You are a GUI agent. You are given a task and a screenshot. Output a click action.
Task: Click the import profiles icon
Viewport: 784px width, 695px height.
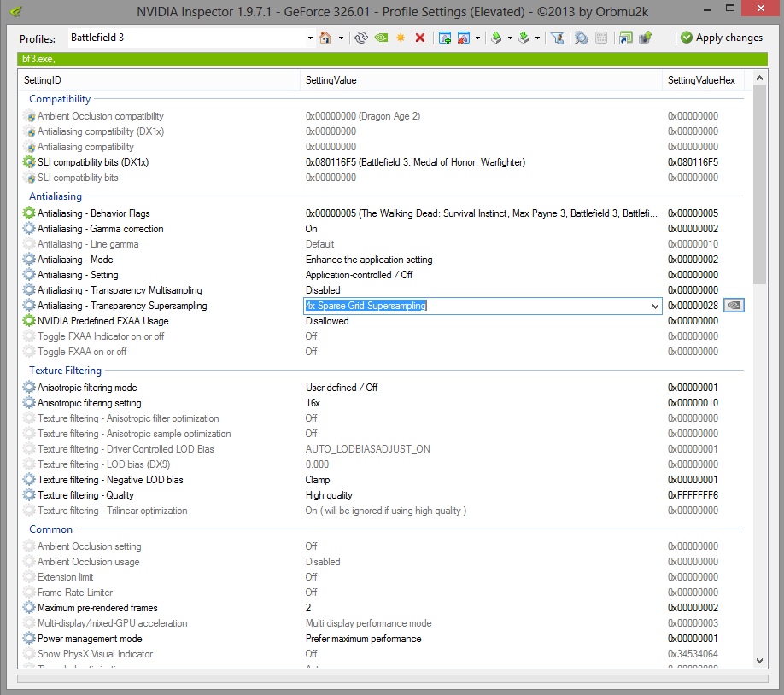click(524, 38)
